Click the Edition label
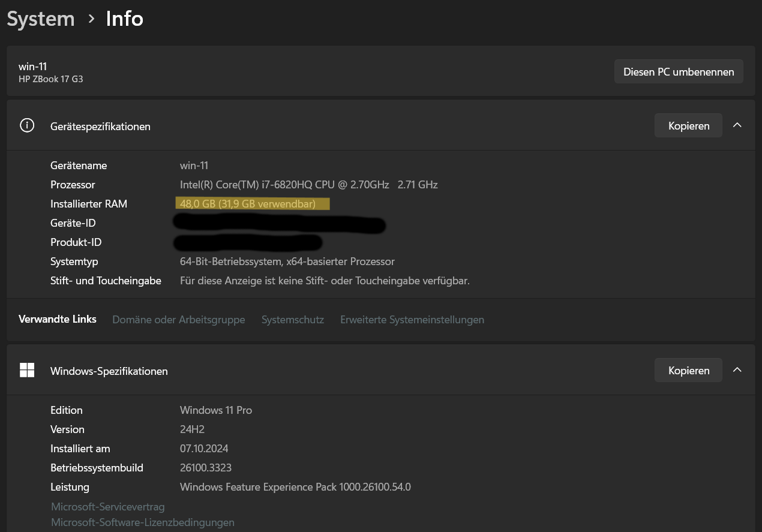Screen dimensions: 762x532 [x=67, y=410]
